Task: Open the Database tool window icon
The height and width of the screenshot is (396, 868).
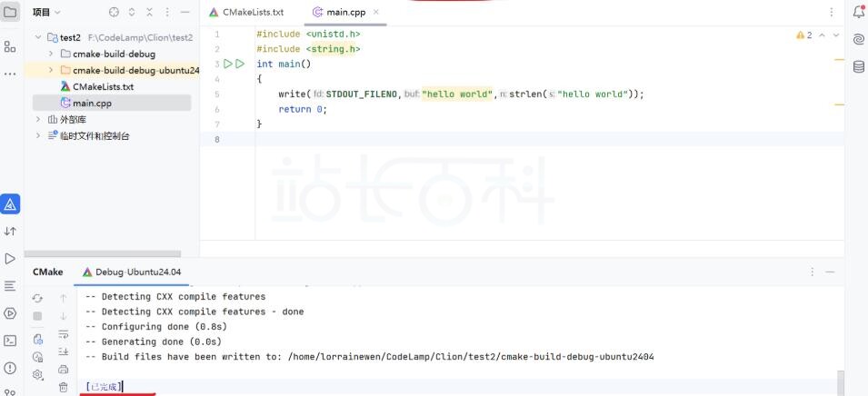Action: pyautogui.click(x=858, y=67)
